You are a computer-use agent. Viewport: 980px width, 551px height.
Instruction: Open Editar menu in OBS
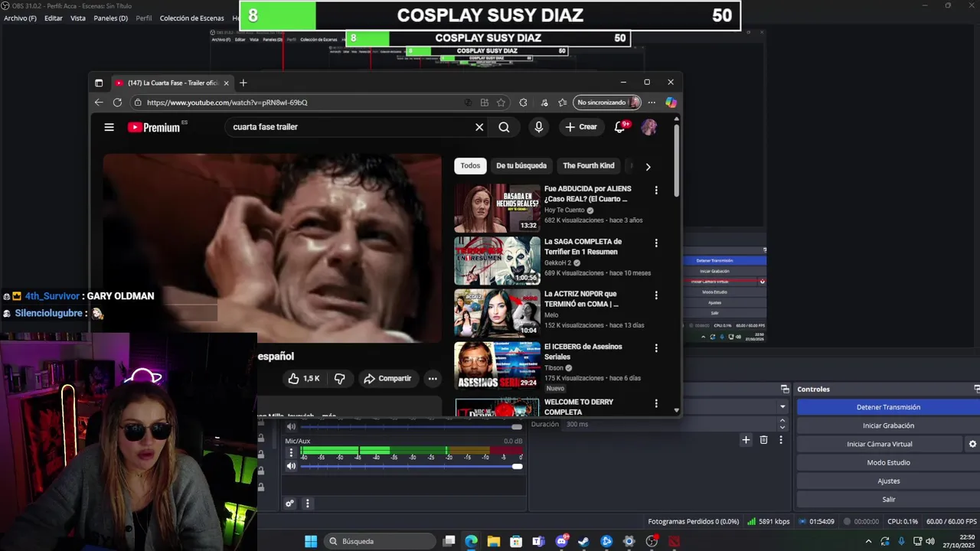pos(54,18)
